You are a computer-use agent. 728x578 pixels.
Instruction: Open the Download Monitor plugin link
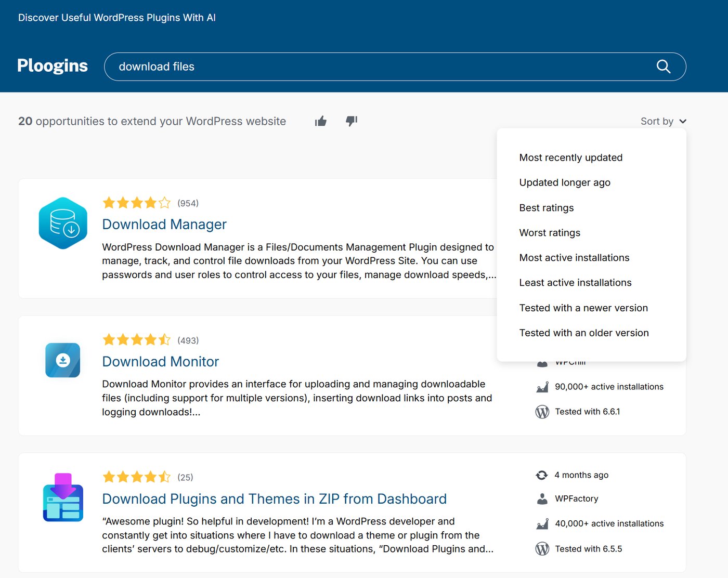click(161, 361)
